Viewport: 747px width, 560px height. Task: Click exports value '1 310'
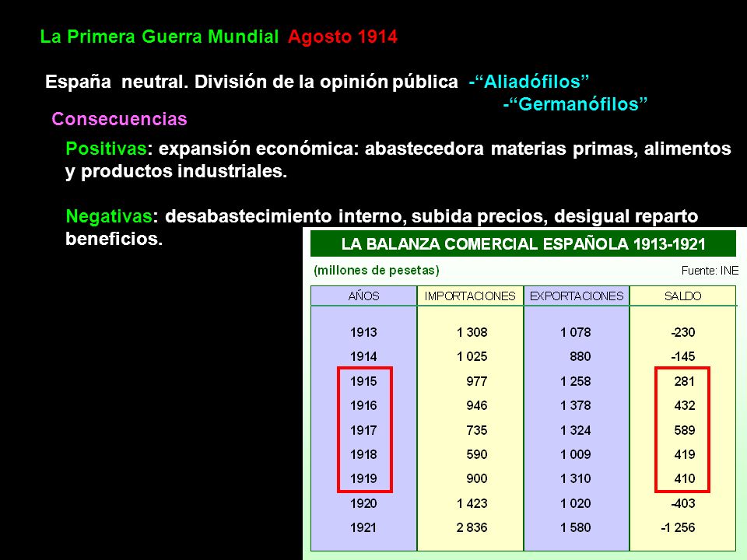(x=576, y=478)
